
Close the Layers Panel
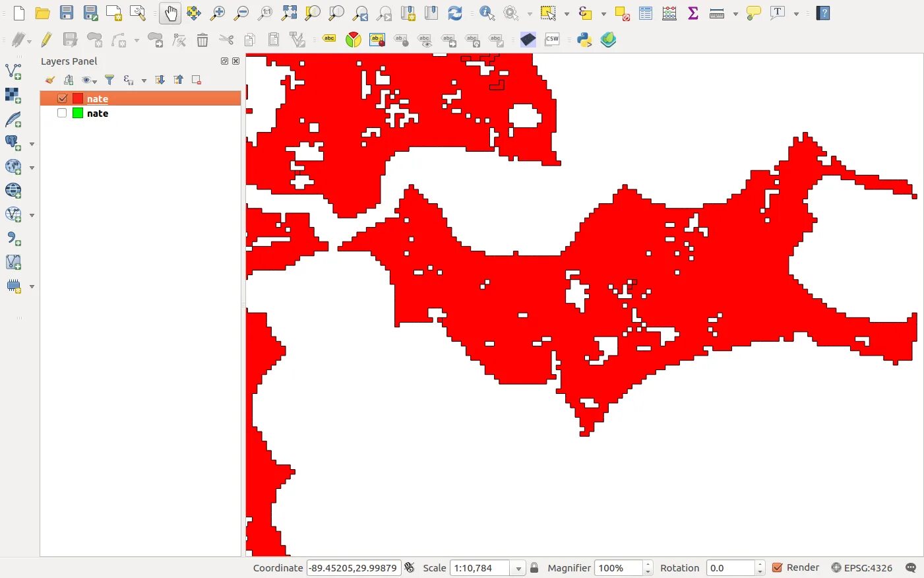pyautogui.click(x=235, y=61)
